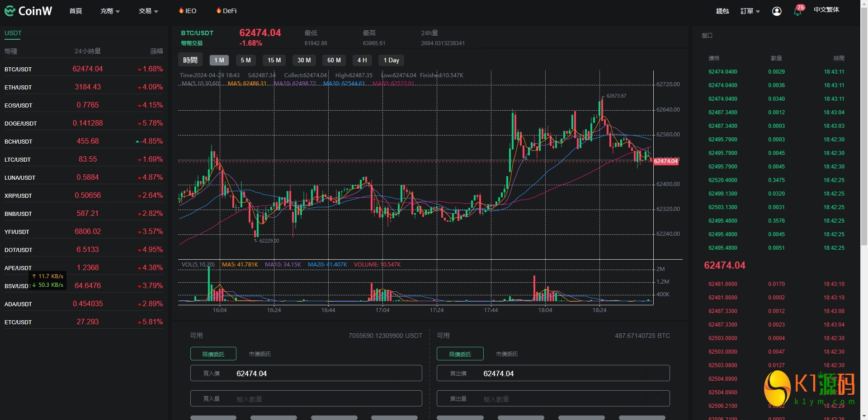Screen dimensions: 868x420
Task: Choose 市價委託 market order for buying
Action: [x=259, y=354]
